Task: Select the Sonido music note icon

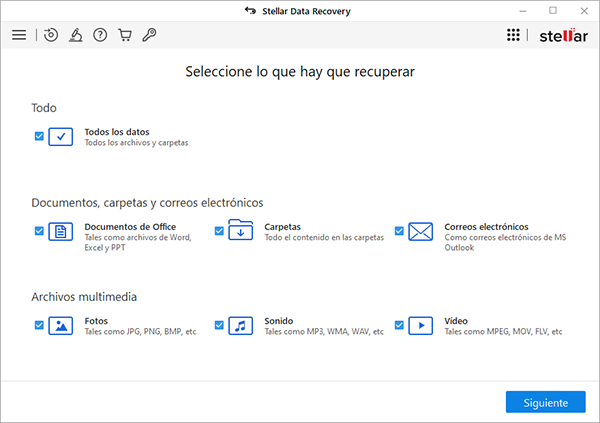Action: pos(241,326)
